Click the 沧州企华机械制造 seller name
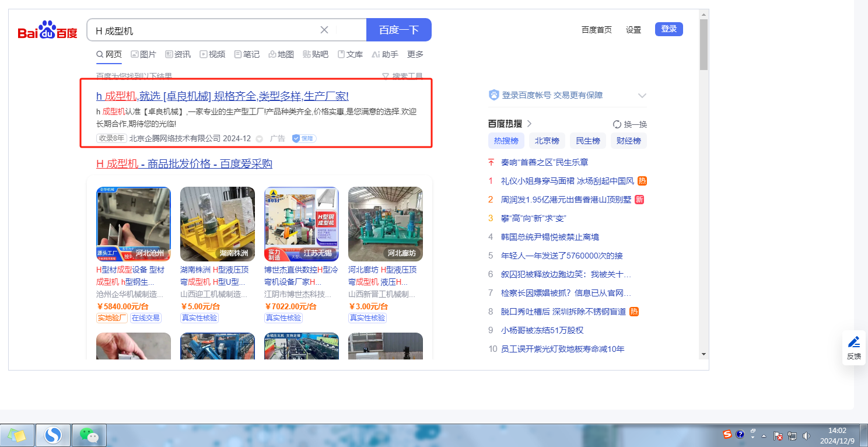This screenshot has height=447, width=868. click(x=130, y=294)
